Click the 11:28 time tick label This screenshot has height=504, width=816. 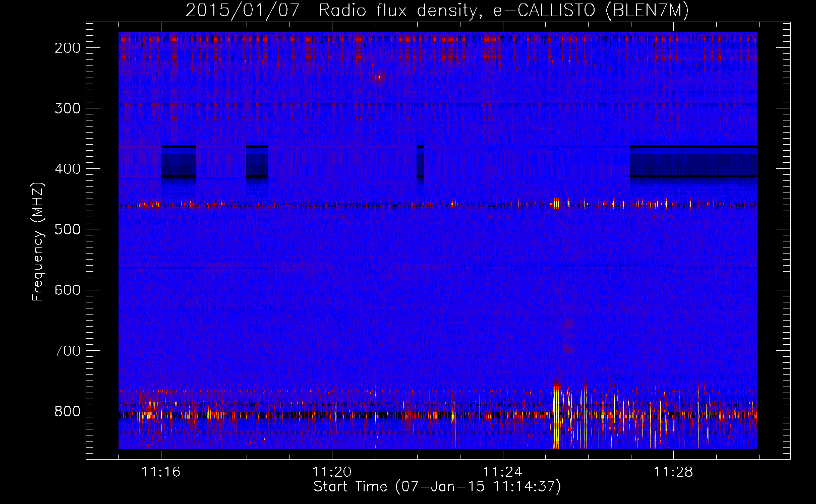(x=674, y=472)
